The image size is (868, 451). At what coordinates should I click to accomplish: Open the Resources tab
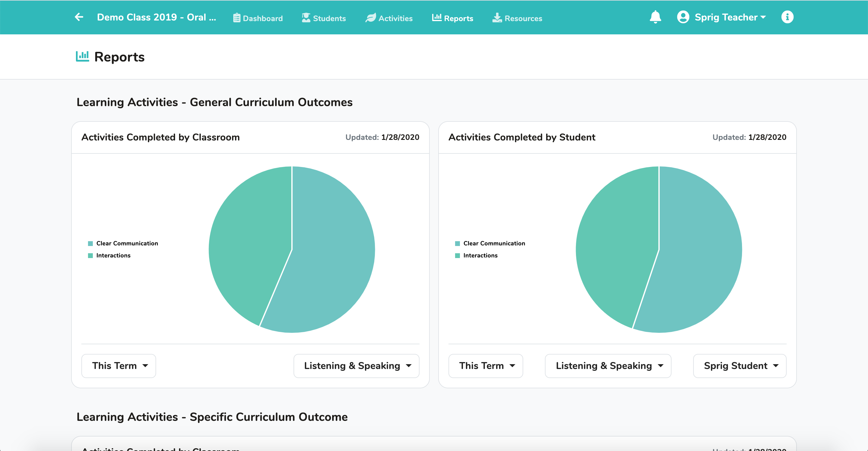tap(517, 18)
